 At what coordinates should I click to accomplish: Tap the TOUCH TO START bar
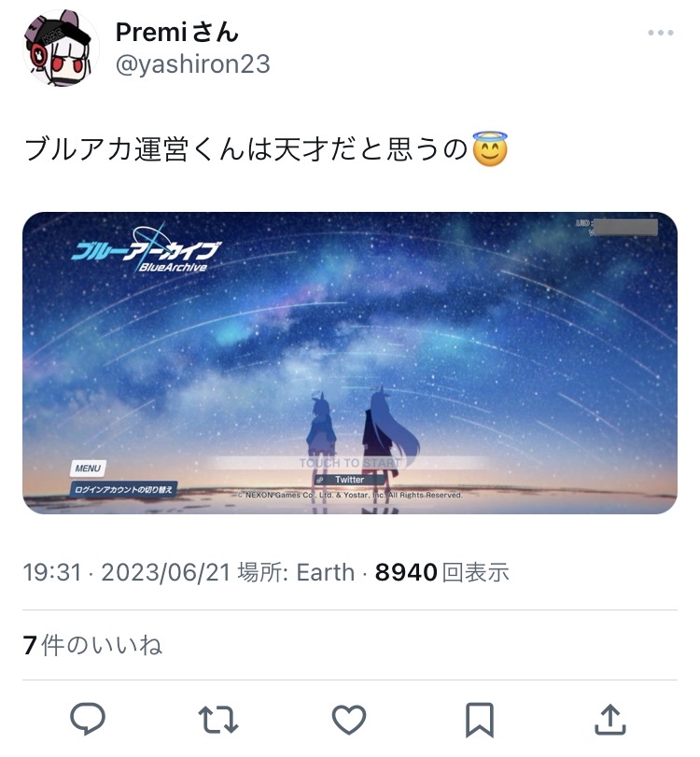coord(349,463)
